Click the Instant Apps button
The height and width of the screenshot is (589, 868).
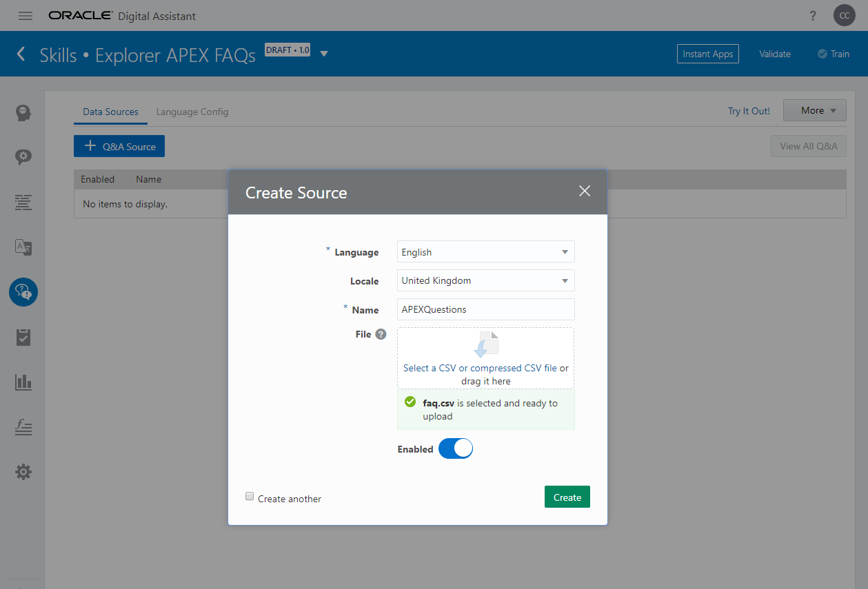coord(708,54)
